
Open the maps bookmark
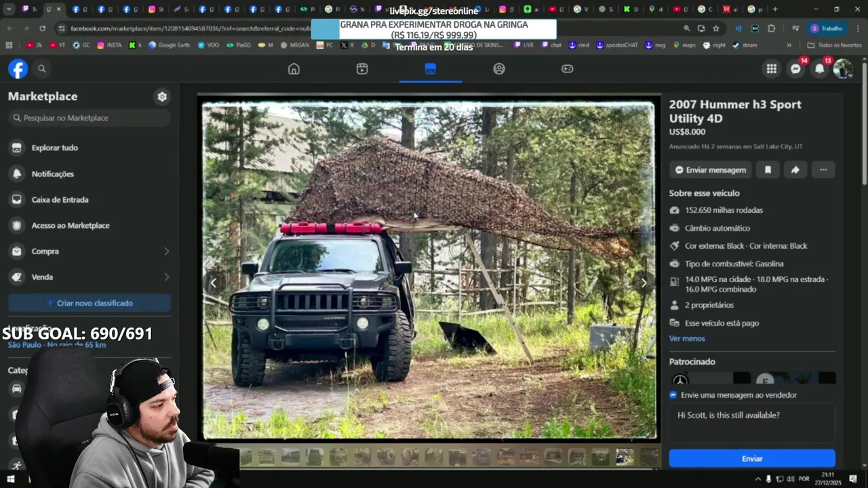tap(684, 45)
